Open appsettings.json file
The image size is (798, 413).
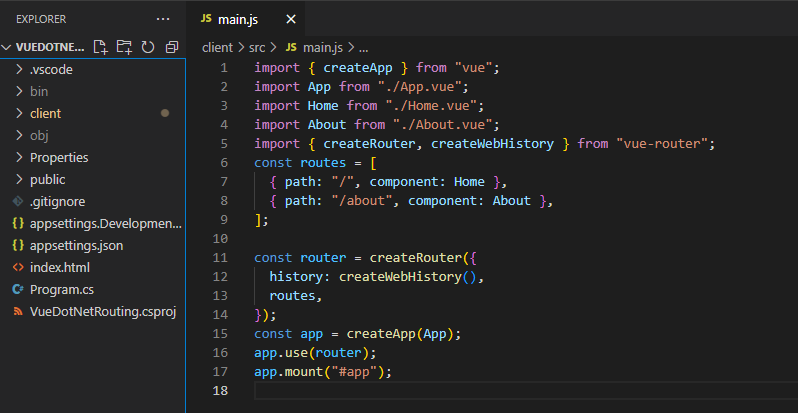point(93,246)
